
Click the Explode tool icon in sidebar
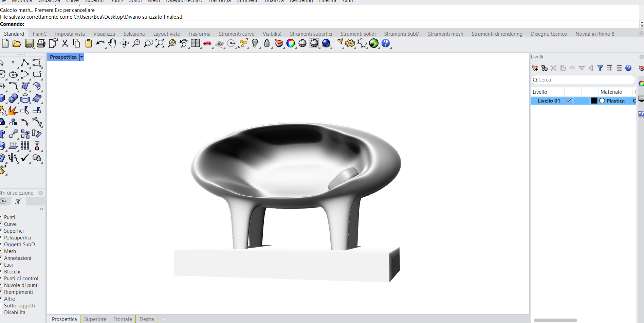(13, 110)
